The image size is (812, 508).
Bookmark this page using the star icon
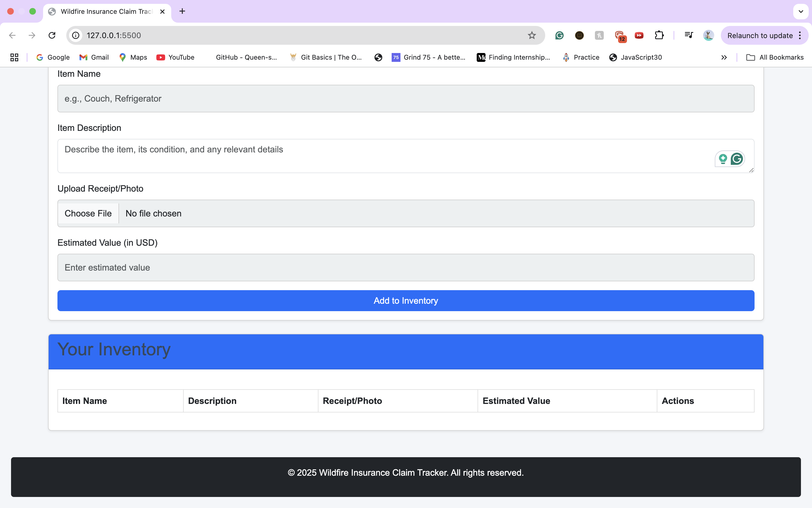pos(532,35)
